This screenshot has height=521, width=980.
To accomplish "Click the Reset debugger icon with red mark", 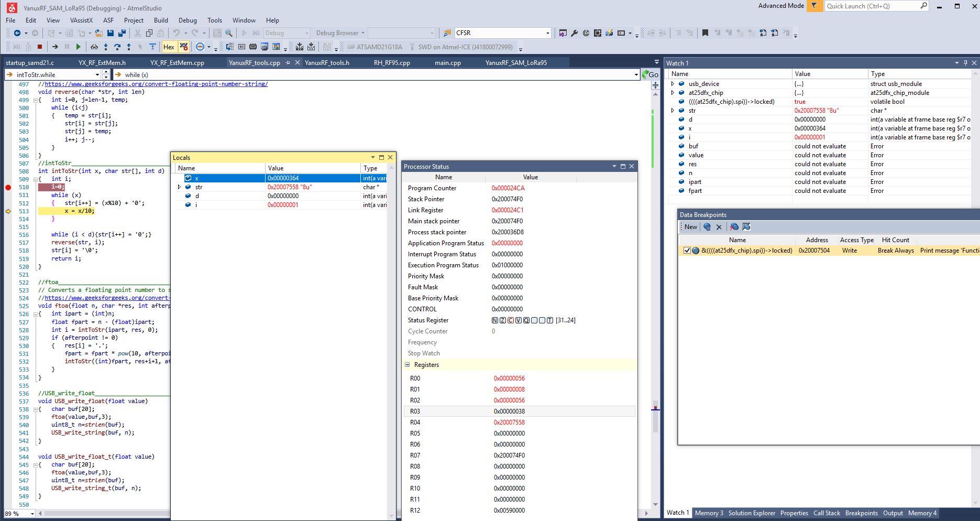I will [184, 47].
